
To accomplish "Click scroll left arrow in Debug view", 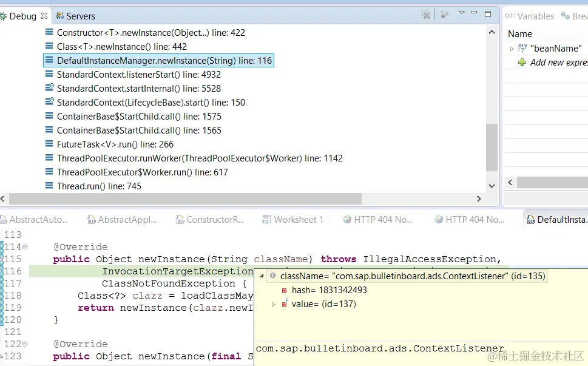I will [2, 198].
